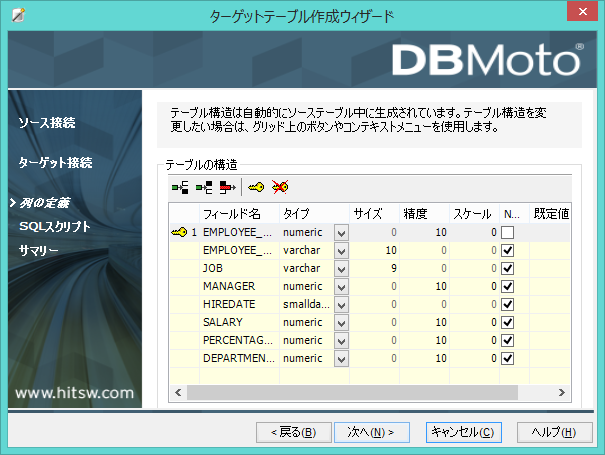Close the target table creation wizard window

(x=582, y=12)
